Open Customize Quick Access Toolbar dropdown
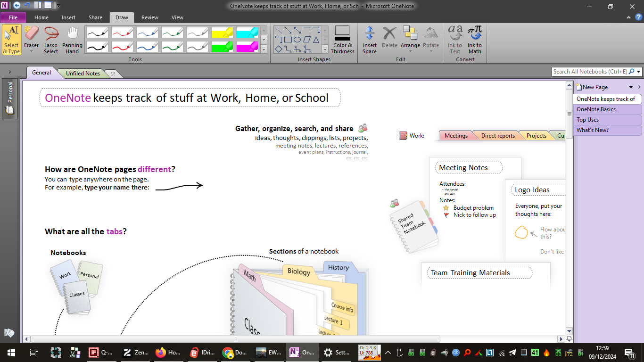 pyautogui.click(x=58, y=6)
